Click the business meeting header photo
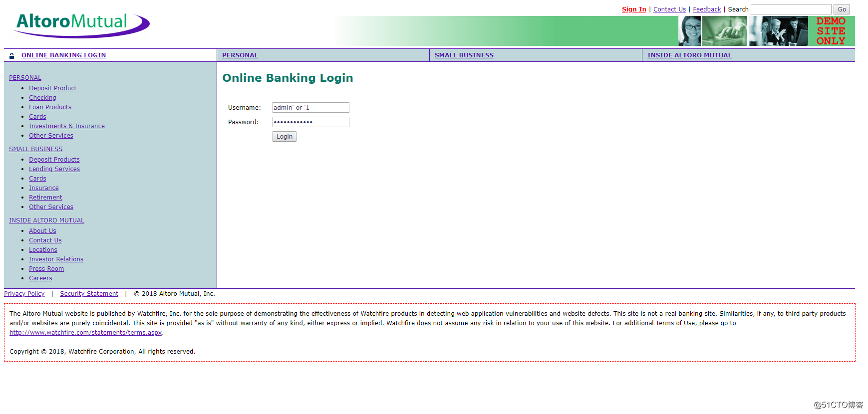This screenshot has width=868, height=414. tap(778, 31)
